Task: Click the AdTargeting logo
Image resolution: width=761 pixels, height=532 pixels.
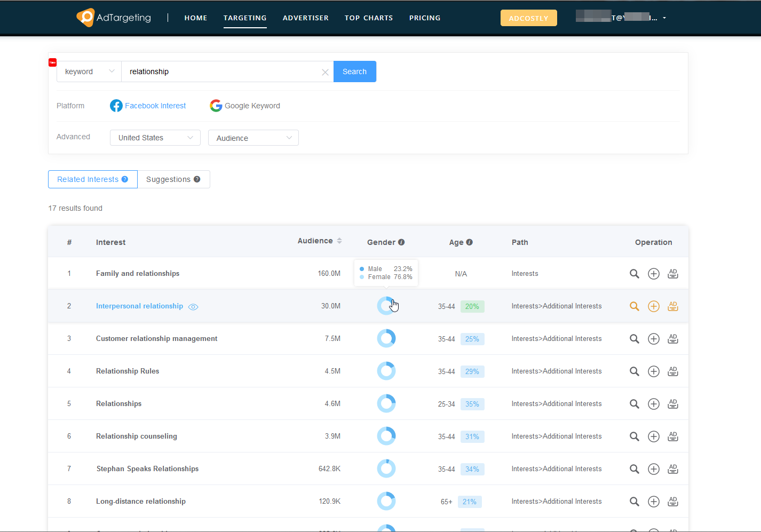Action: (x=114, y=18)
